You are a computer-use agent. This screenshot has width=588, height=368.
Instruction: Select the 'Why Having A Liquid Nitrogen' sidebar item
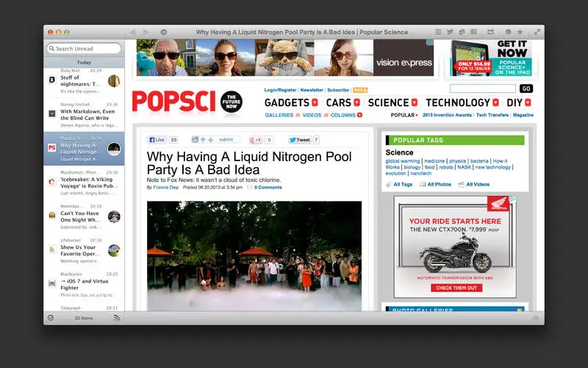click(84, 149)
